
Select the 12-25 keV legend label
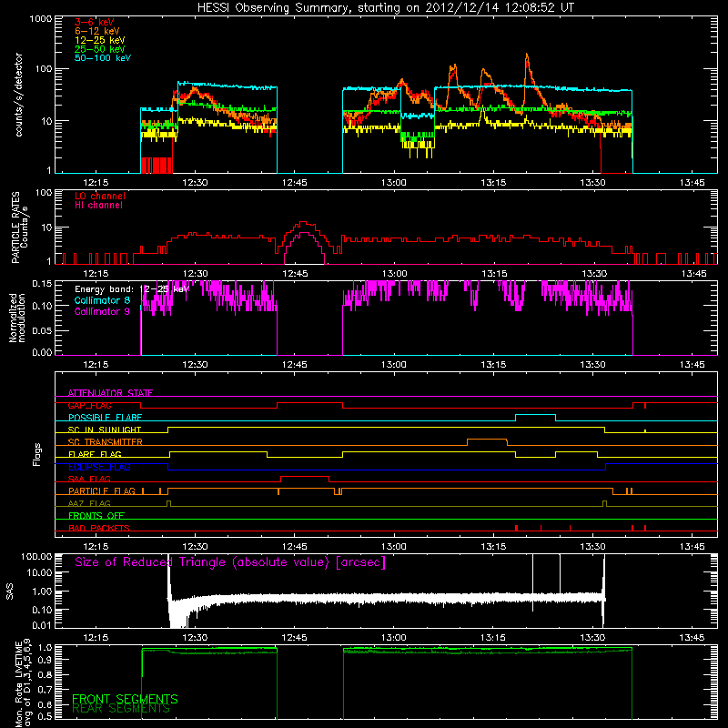100,40
